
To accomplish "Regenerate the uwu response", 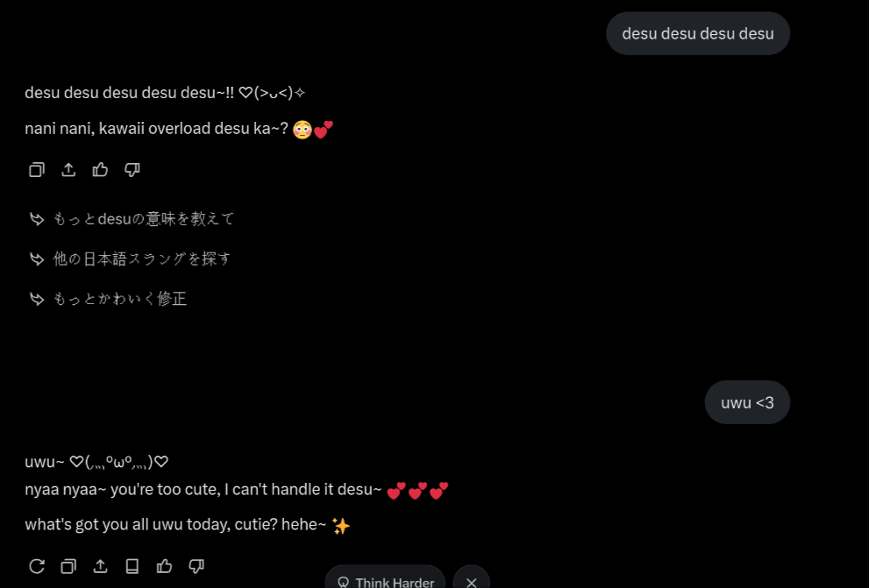I will (37, 566).
